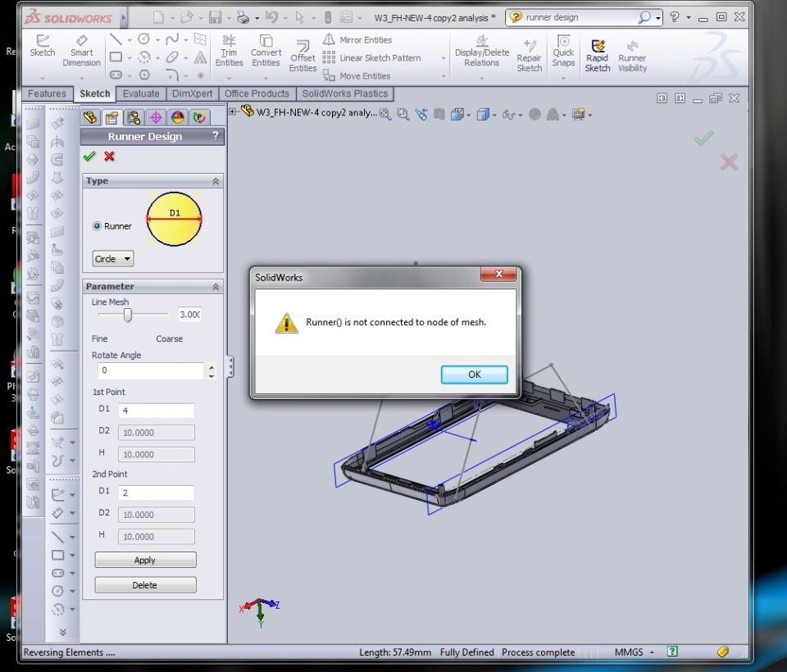Click the Print icon in the title toolbar

pyautogui.click(x=243, y=17)
